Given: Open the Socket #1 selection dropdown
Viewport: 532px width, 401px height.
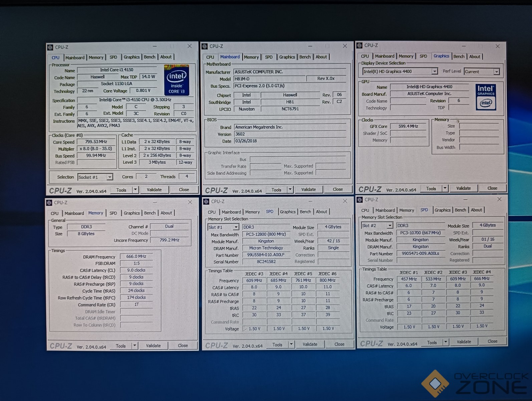Looking at the screenshot, I should point(109,177).
